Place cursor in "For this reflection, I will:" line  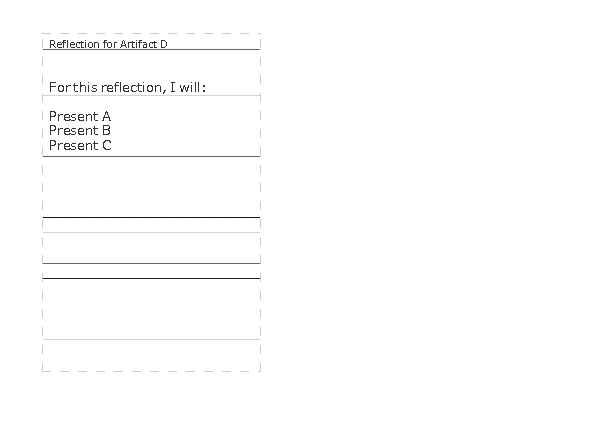pyautogui.click(x=128, y=87)
